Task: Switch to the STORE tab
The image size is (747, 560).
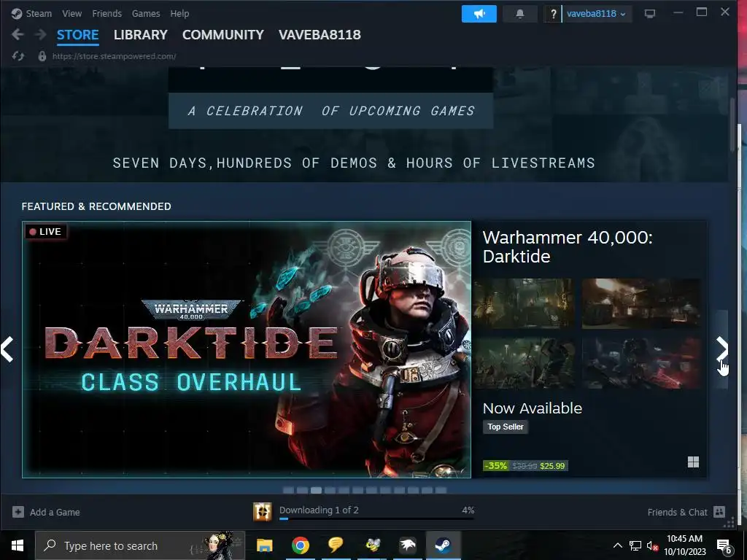Action: coord(77,35)
